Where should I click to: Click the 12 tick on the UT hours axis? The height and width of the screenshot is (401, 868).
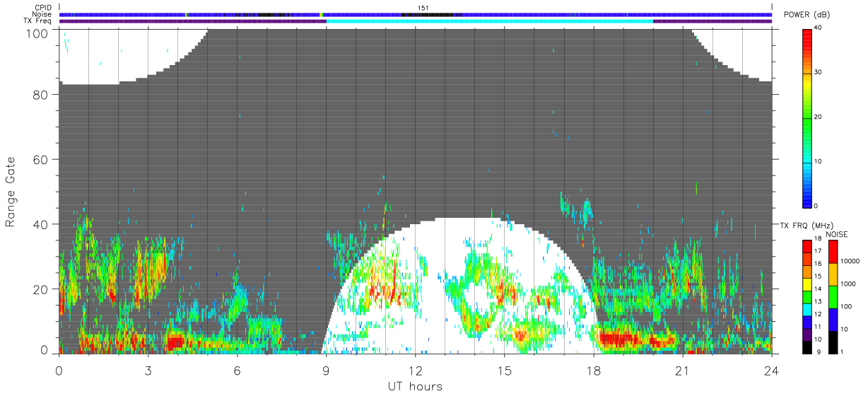415,370
